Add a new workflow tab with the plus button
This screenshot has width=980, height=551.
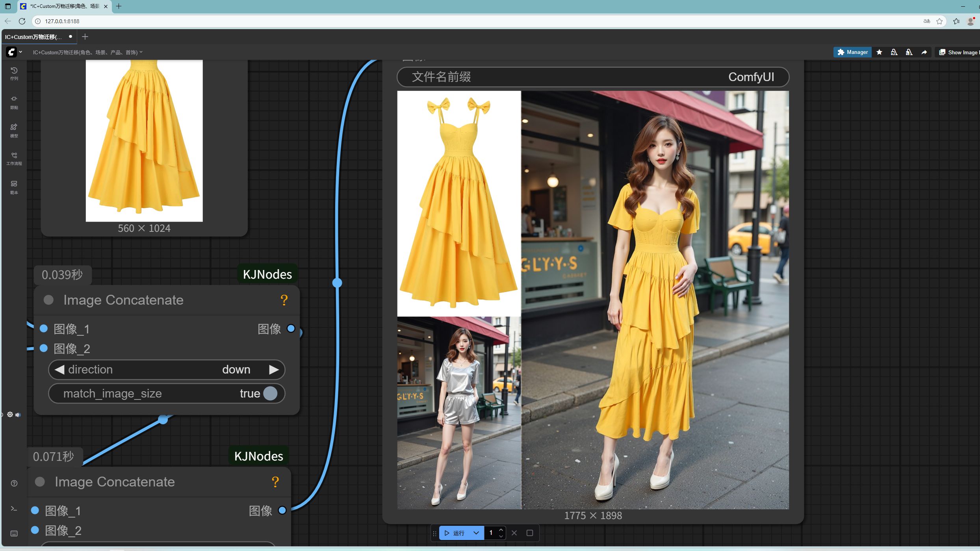click(x=85, y=37)
